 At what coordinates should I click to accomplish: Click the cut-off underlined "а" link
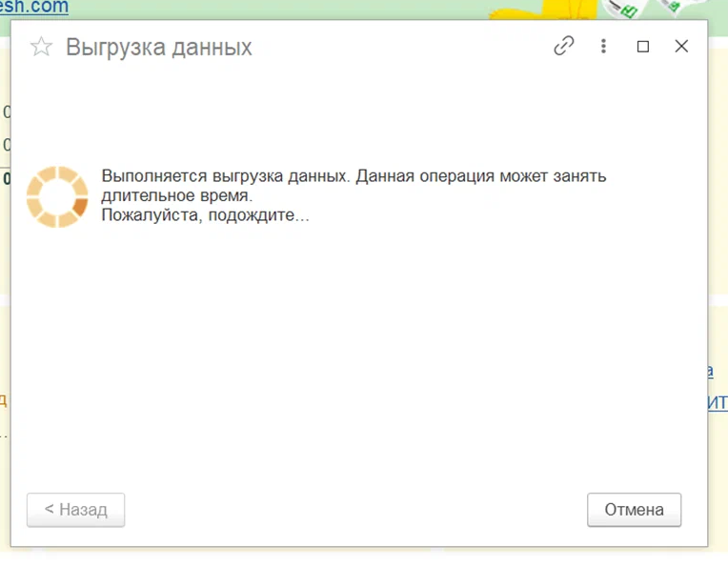(x=710, y=371)
